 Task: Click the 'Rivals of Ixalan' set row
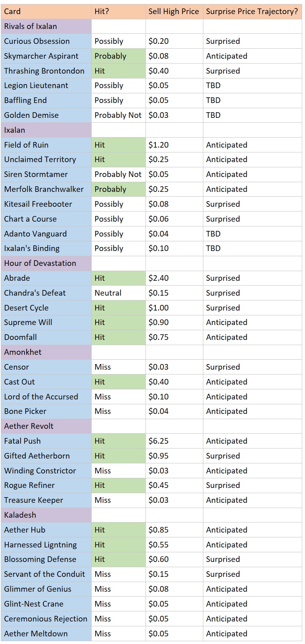(46, 26)
